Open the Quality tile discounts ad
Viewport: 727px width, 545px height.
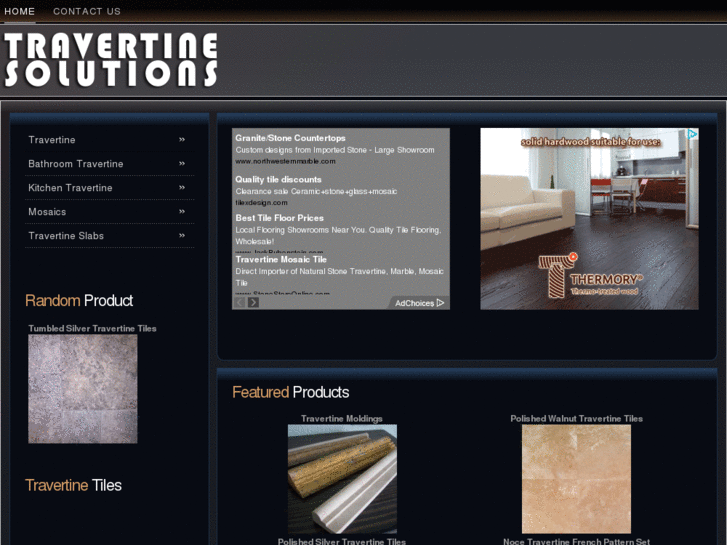coord(278,180)
